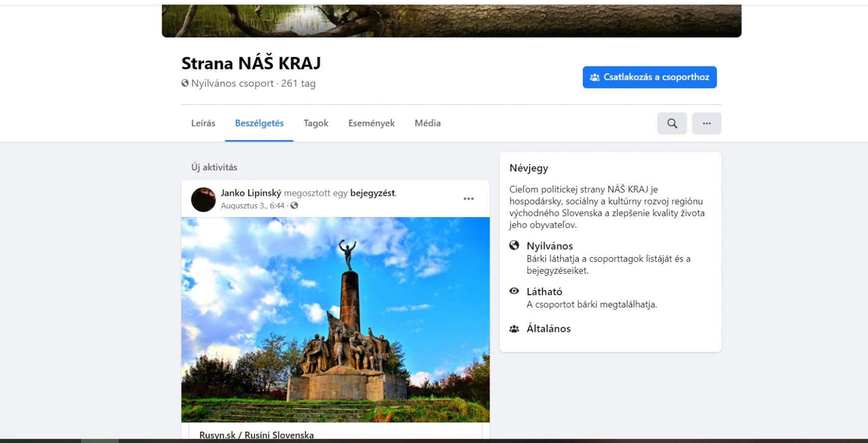Image resolution: width=868 pixels, height=443 pixels.
Task: Select the Beszélgetés tab
Action: coord(259,123)
